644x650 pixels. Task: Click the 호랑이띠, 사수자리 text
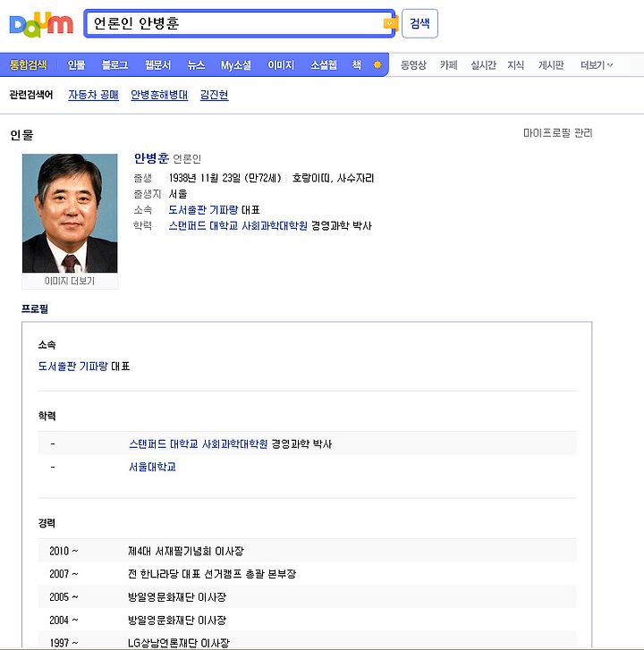(x=333, y=178)
